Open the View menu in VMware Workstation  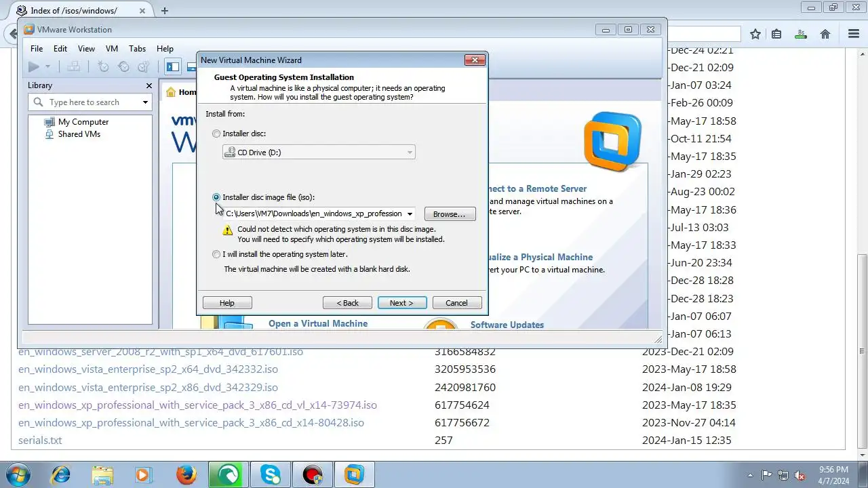(86, 49)
